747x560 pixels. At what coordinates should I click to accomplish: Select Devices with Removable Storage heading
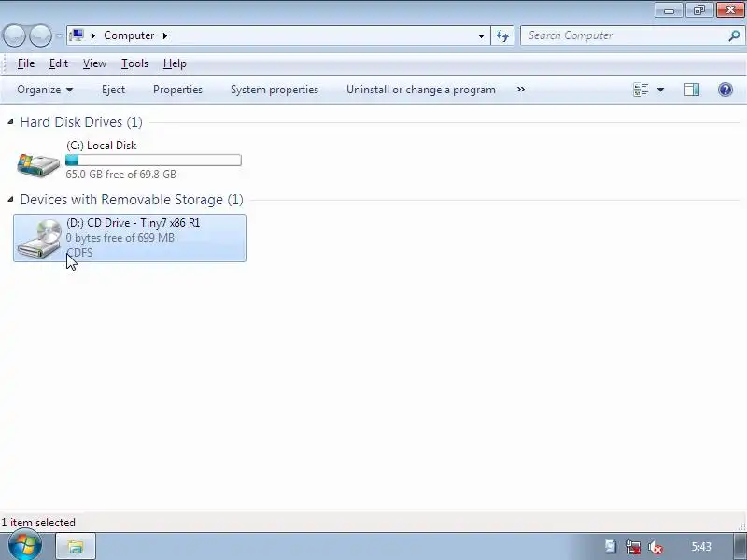tap(132, 200)
